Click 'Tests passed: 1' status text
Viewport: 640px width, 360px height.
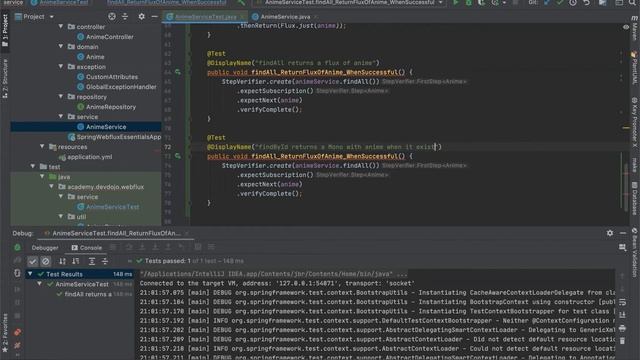coord(168,261)
